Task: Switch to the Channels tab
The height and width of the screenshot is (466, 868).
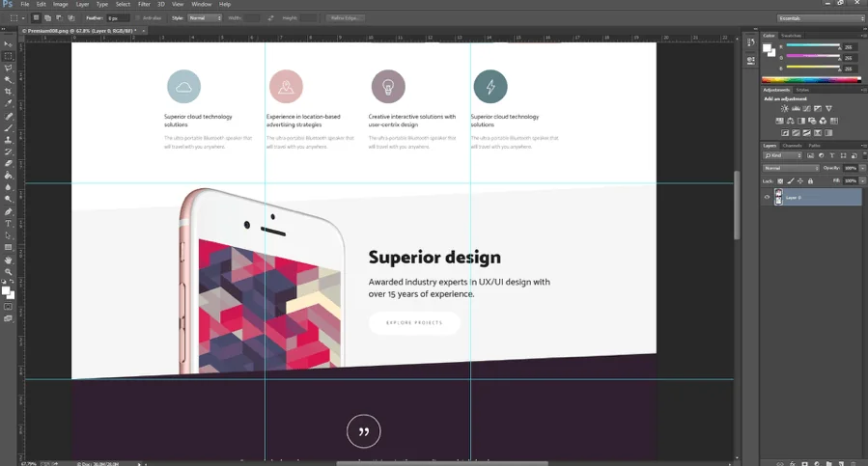Action: pyautogui.click(x=792, y=146)
